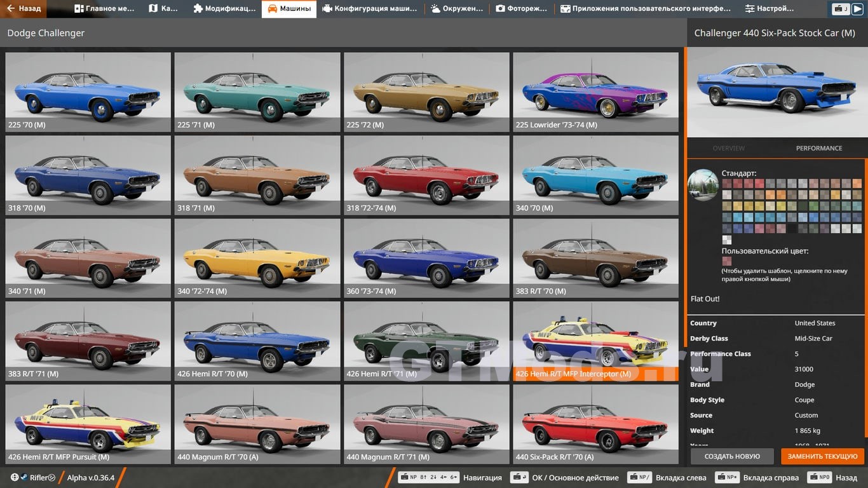Click the СОЗДАТЬ НОВУЮ button
The height and width of the screenshot is (488, 868).
[x=732, y=456]
